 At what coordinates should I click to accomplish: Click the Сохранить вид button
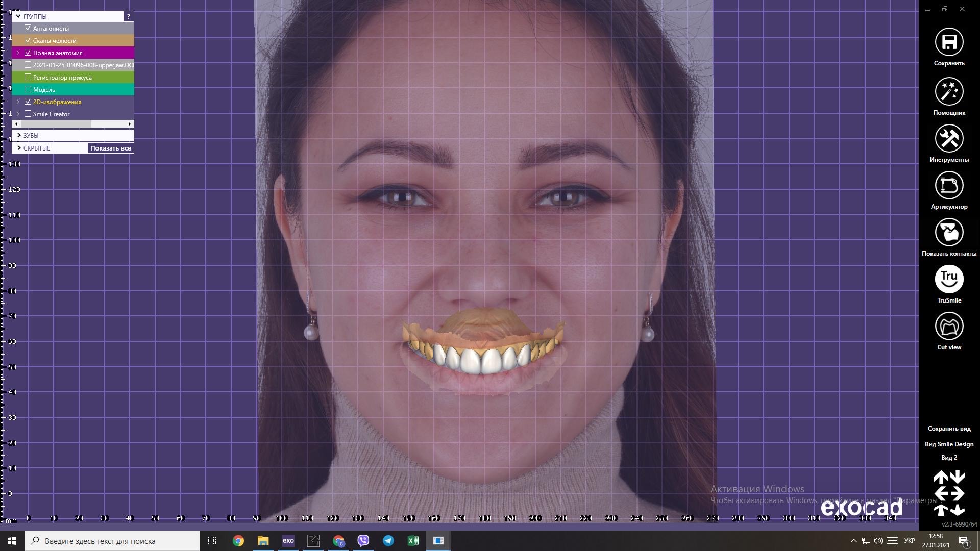[949, 429]
